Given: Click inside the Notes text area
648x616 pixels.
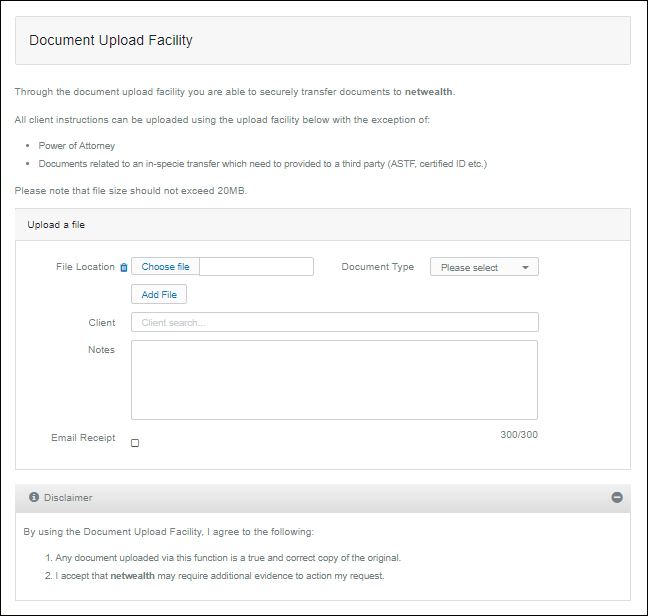Looking at the screenshot, I should pos(334,380).
